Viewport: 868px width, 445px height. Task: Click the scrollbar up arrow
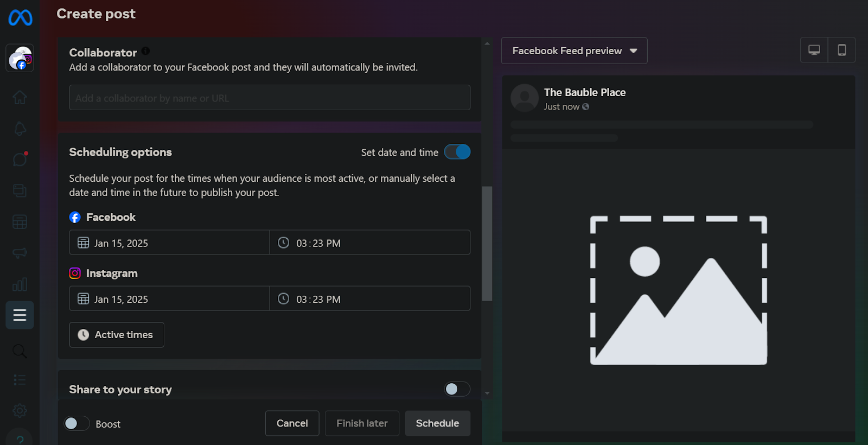(487, 43)
